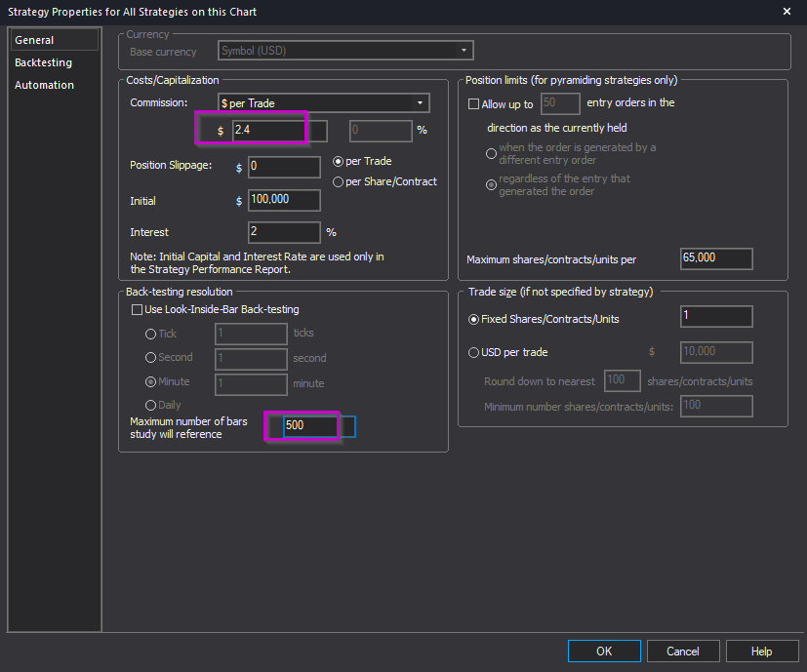Click the Position Slippage input field
The width and height of the screenshot is (807, 672).
284,168
